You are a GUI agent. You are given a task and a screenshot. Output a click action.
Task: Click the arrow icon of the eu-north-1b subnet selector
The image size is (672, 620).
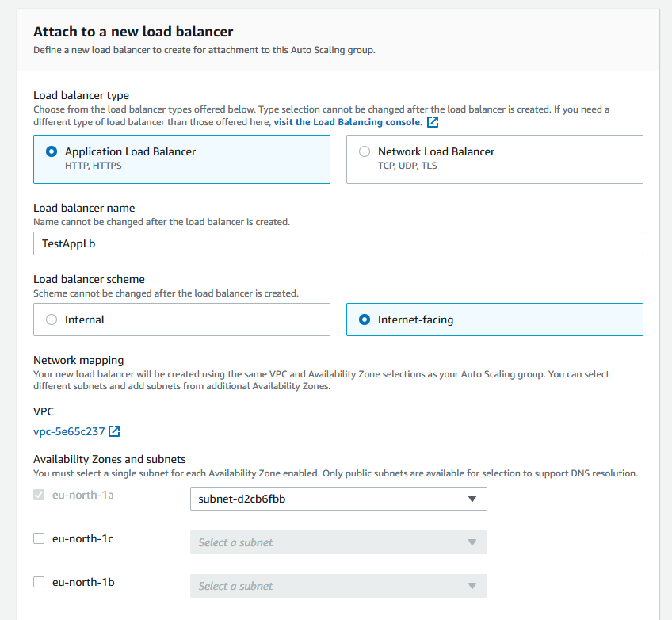coord(472,586)
